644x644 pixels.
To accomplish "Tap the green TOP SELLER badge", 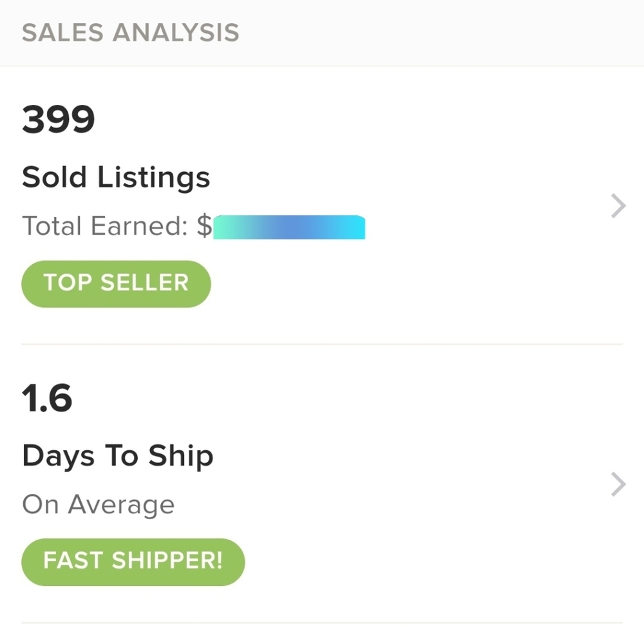I will pos(116,283).
